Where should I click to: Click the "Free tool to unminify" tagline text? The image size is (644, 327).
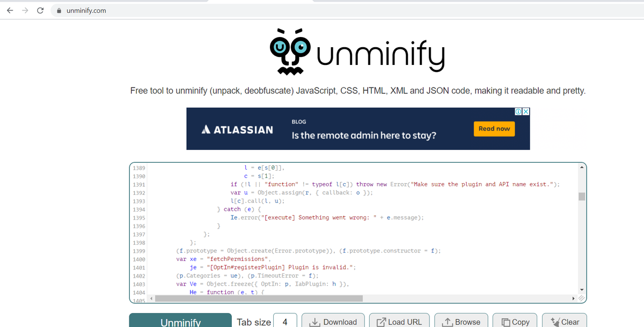pos(358,91)
